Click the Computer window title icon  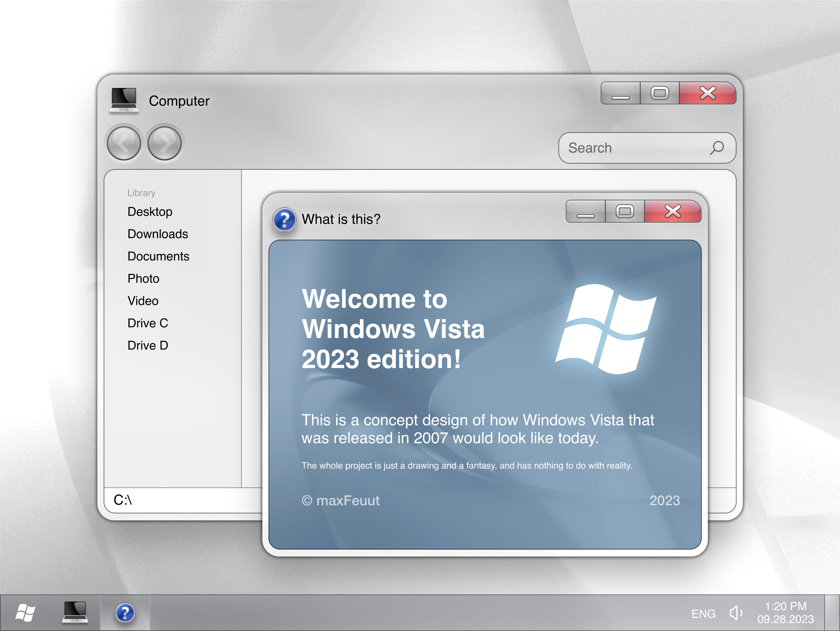124,100
